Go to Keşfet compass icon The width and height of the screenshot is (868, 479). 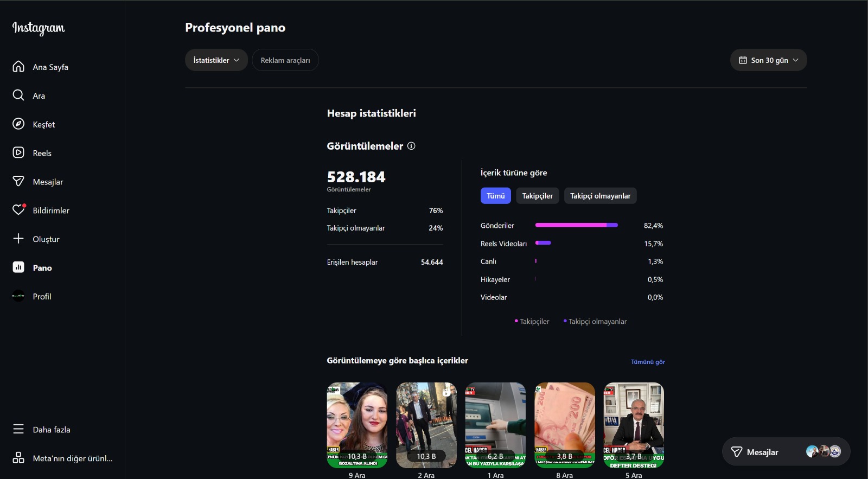click(x=18, y=124)
